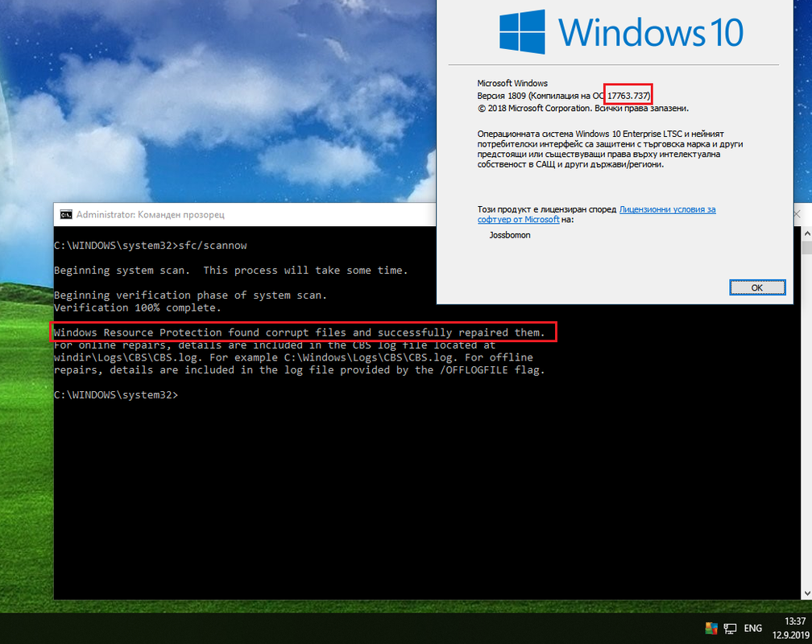Click the 'Administrator: Команден прозорец' window title

[x=150, y=214]
